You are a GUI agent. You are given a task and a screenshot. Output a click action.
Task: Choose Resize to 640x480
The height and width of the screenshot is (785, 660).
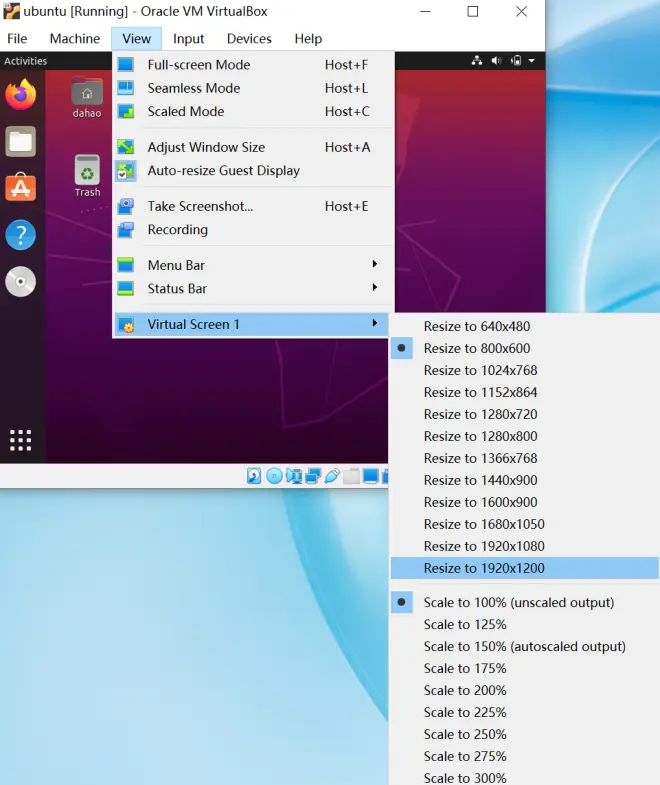524,326
